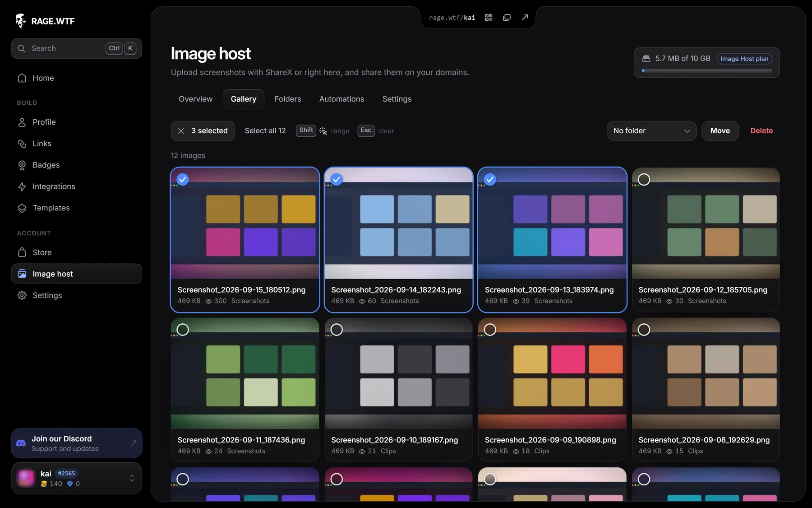Click the Badges award icon
Screen dimensions: 812x508
22,165
